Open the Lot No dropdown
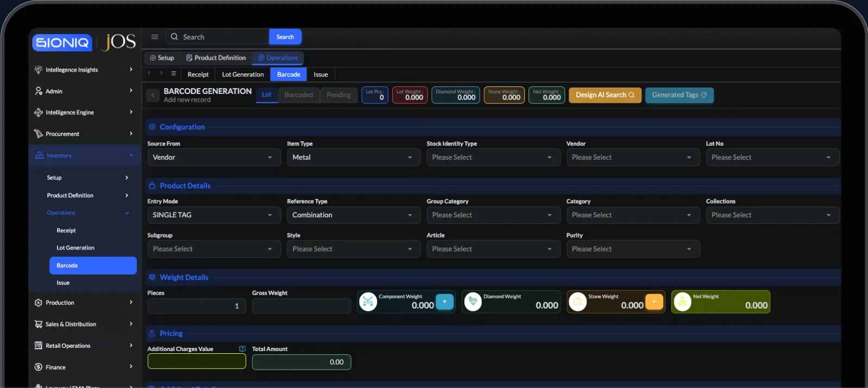 coord(772,157)
